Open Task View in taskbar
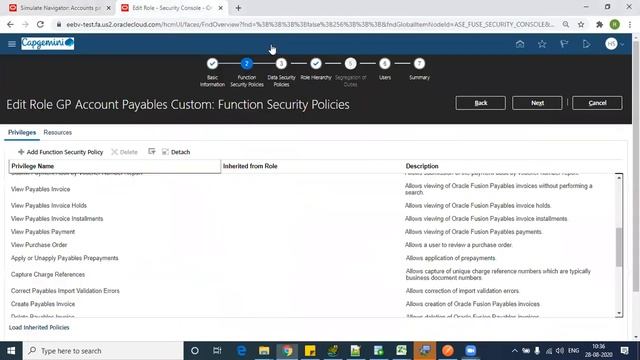640x360 pixels. point(217,351)
